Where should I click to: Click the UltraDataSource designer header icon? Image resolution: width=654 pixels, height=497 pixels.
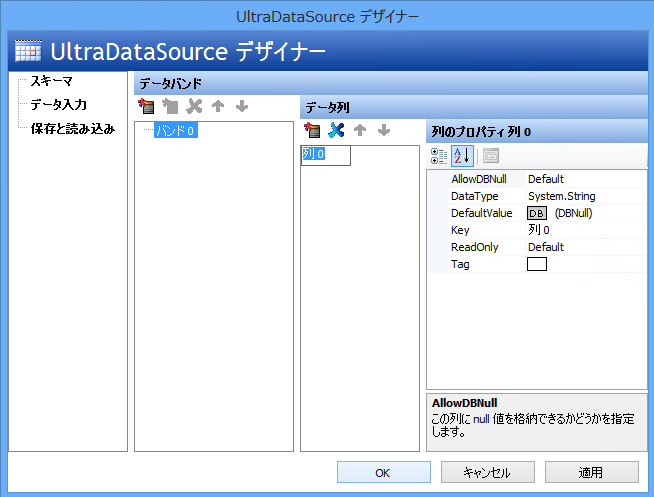point(28,51)
